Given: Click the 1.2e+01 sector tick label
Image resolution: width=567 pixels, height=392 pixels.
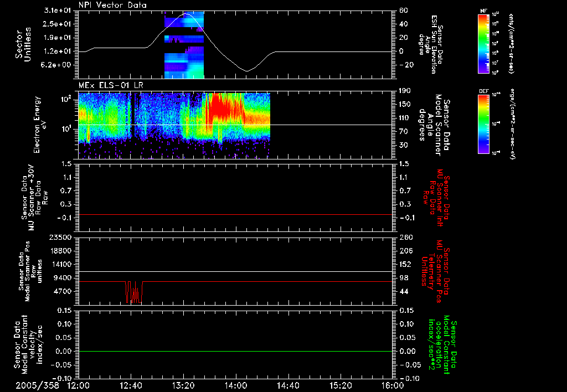Looking at the screenshot, I should point(58,51).
